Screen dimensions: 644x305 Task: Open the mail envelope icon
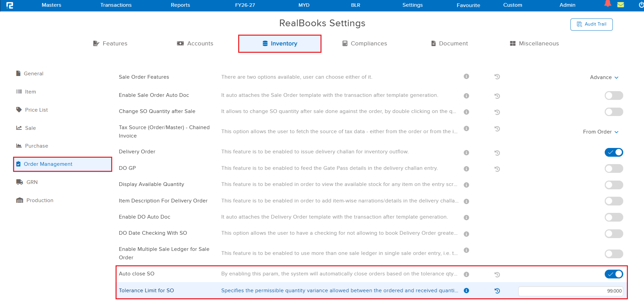[620, 5]
